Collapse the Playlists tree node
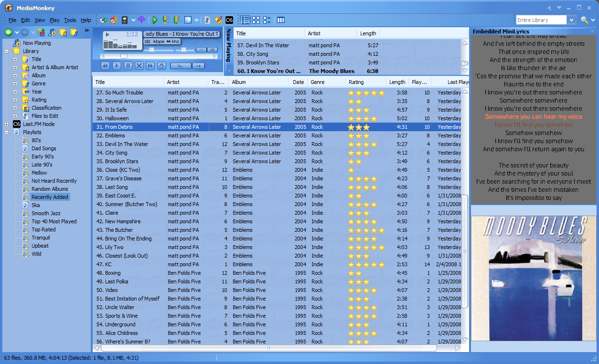 coord(7,132)
